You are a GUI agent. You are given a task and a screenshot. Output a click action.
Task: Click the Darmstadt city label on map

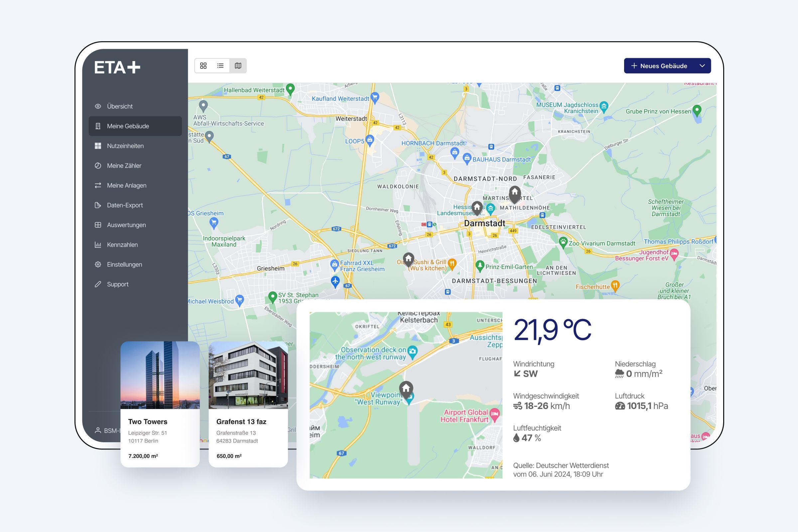click(x=484, y=223)
